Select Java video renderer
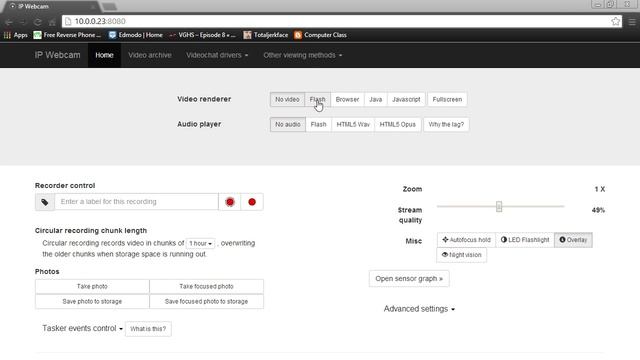Viewport: 640px width, 360px height. coord(376,99)
